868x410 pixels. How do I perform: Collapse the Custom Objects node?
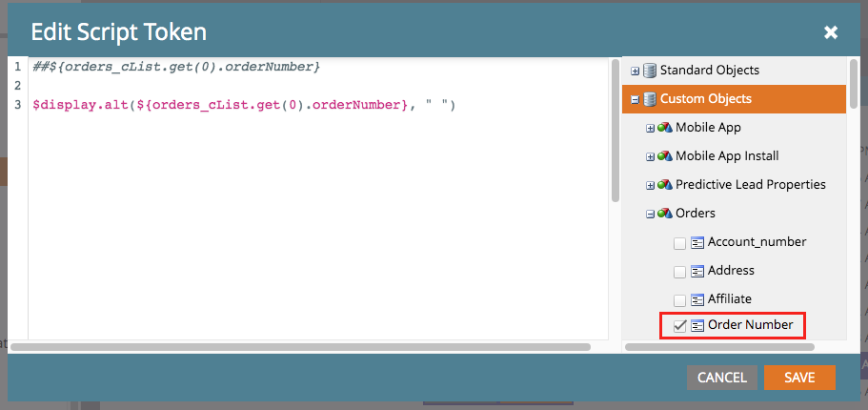click(x=635, y=100)
